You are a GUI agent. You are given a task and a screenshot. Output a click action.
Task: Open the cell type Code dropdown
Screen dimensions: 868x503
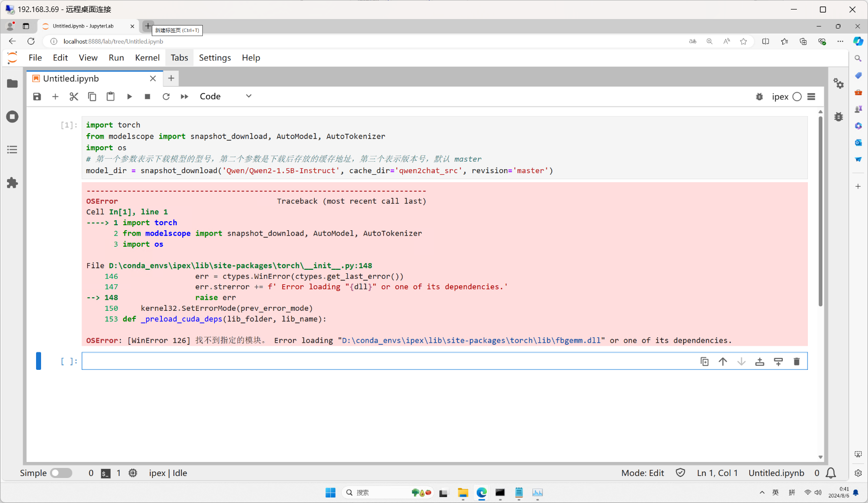(225, 97)
